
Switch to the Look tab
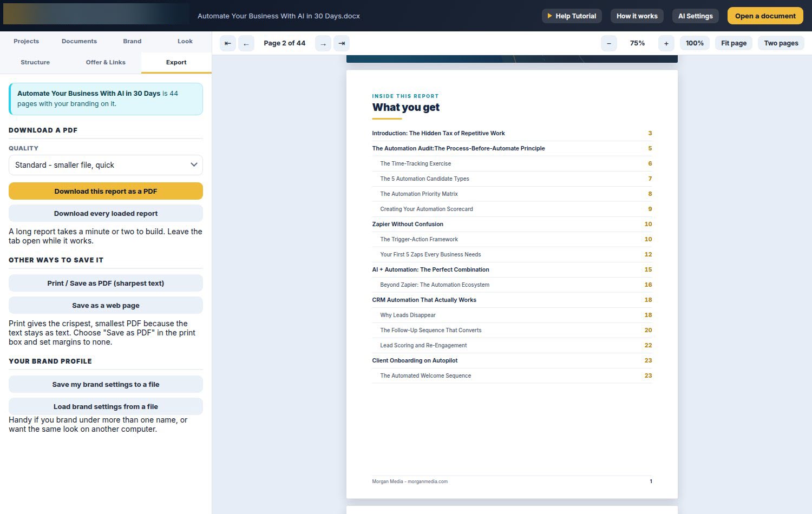[185, 41]
